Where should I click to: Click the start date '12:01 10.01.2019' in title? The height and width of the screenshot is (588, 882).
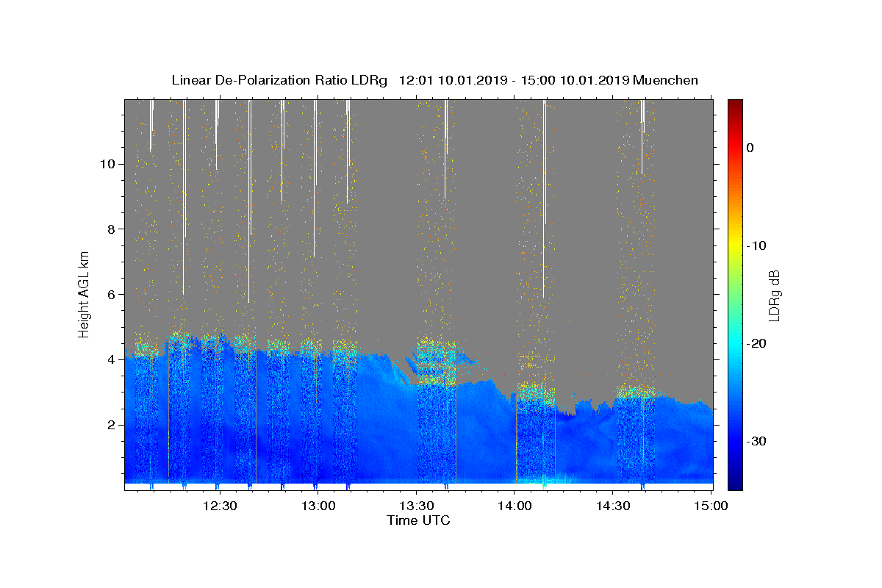(453, 80)
